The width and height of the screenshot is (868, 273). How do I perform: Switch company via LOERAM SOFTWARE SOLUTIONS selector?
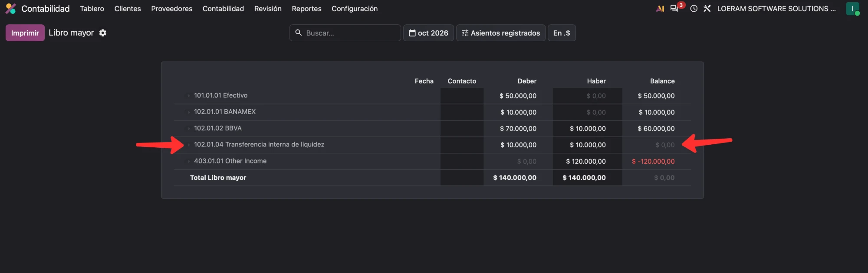(776, 9)
